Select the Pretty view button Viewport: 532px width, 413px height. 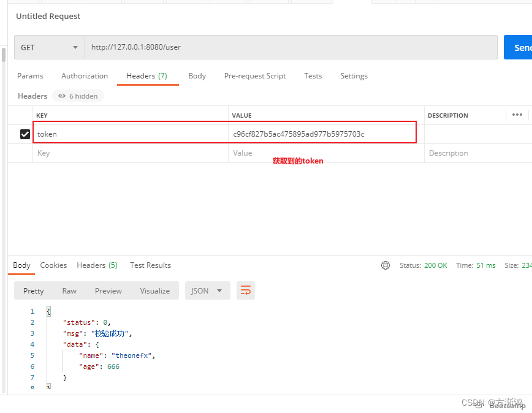click(x=34, y=291)
